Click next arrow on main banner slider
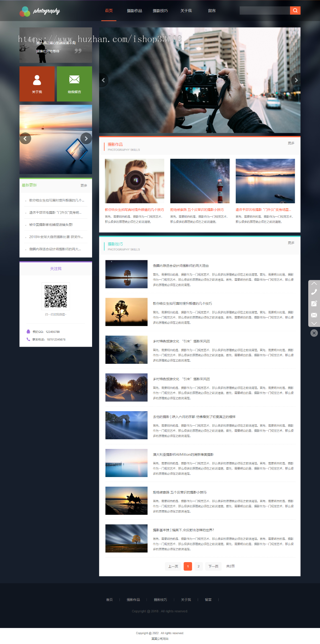This screenshot has height=644, width=320. pos(296,80)
